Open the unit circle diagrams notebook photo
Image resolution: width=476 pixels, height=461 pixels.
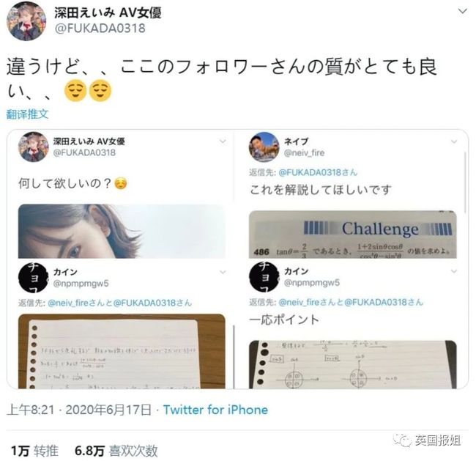[353, 364]
